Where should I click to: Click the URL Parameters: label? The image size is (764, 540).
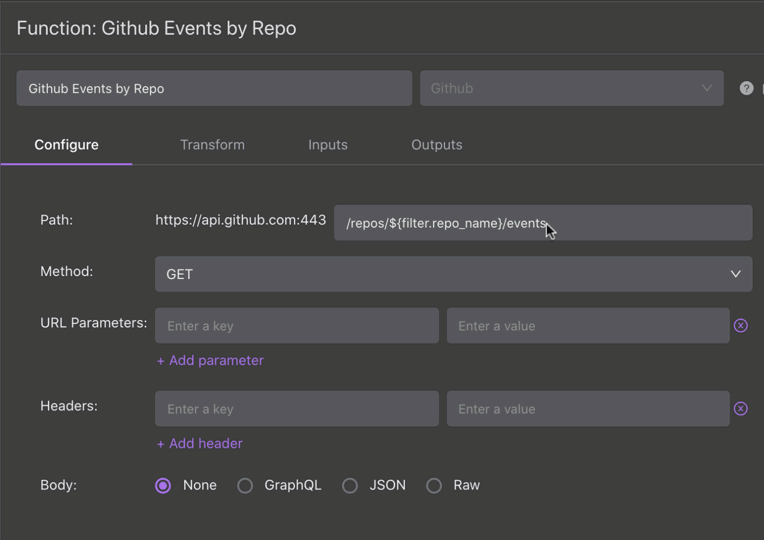[x=94, y=323]
